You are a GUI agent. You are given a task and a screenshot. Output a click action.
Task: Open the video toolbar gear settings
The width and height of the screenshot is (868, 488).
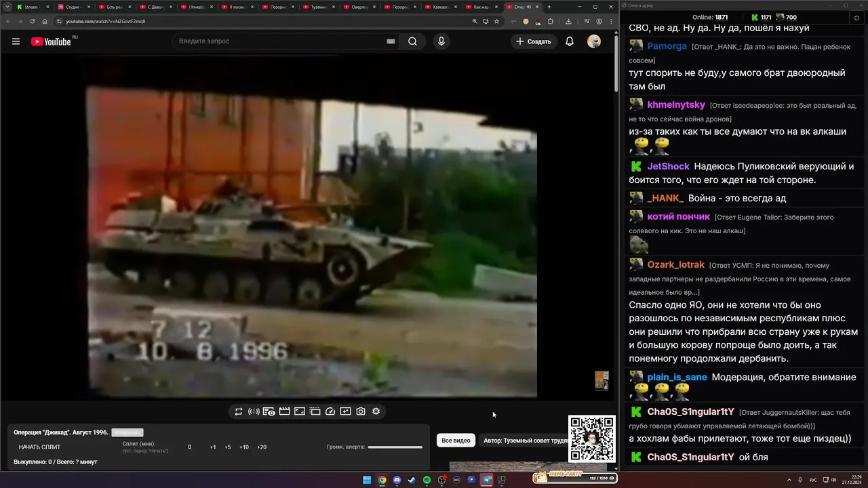coord(376,411)
